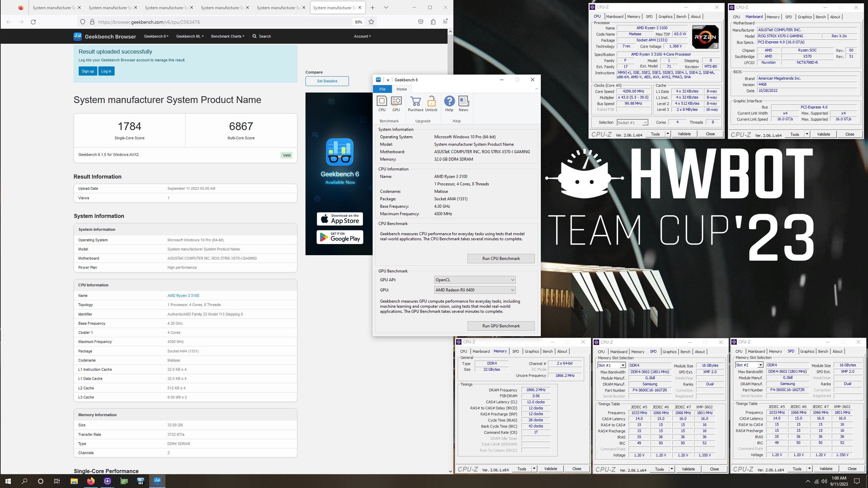Click Run GPU Benchmark button
The height and width of the screenshot is (488, 868).
501,326
